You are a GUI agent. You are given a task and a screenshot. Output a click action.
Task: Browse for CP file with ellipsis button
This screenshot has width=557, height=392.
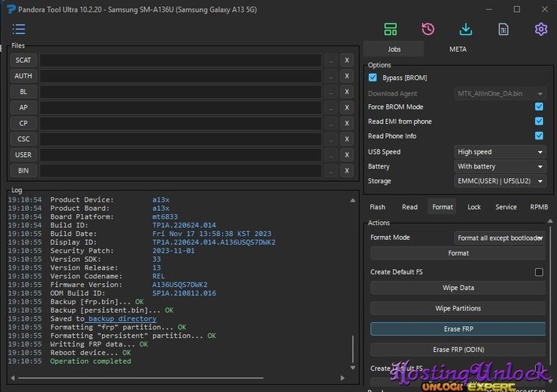point(331,123)
